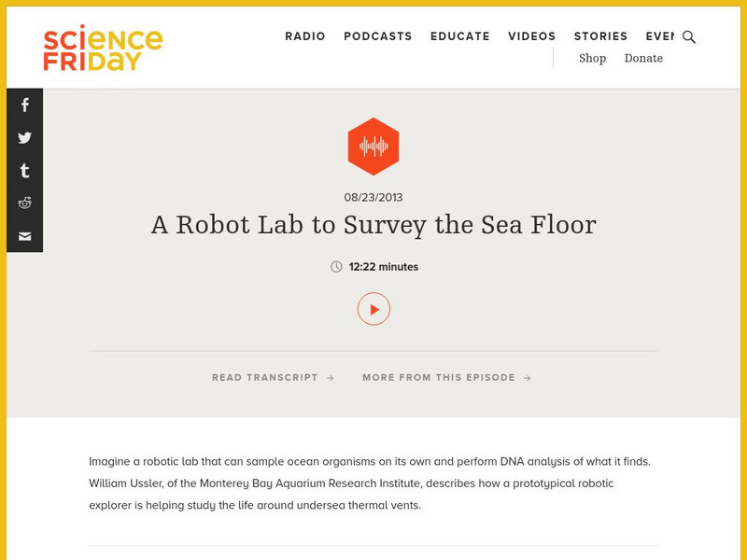Screen dimensions: 747x560
Task: Go to the Science Friday homepage logo
Action: [x=103, y=48]
